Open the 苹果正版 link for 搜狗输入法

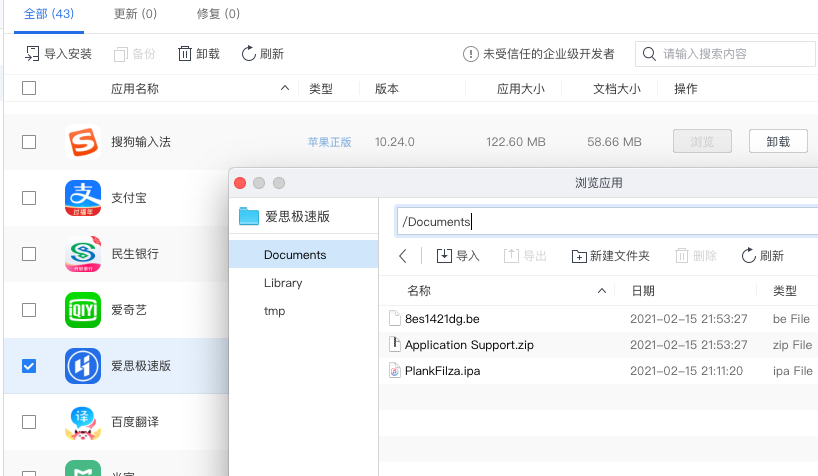pos(329,142)
